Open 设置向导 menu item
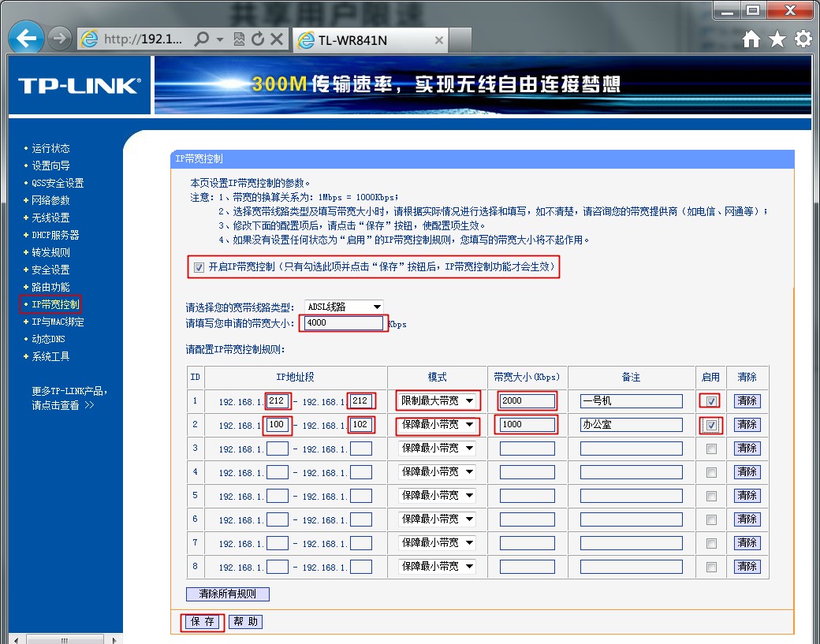 click(50, 166)
